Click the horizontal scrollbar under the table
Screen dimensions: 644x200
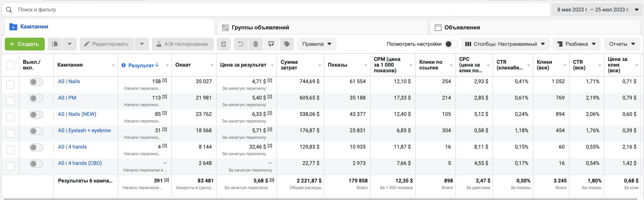(x=320, y=199)
